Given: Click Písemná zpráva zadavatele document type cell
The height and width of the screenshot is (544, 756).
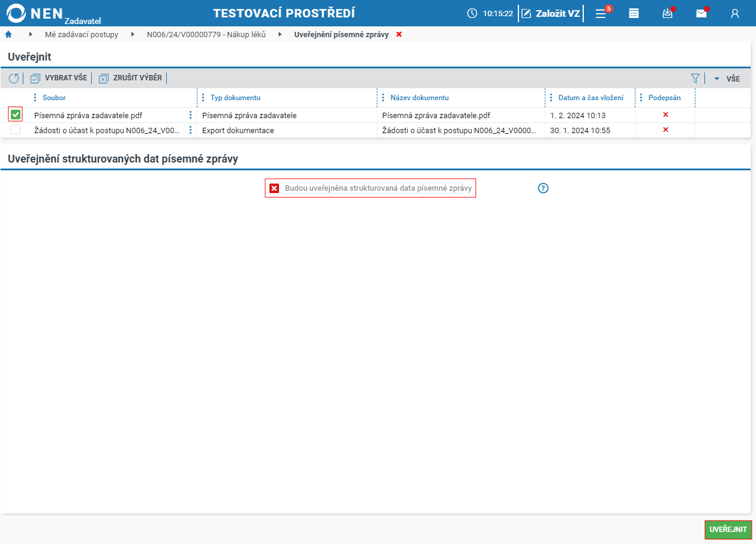Looking at the screenshot, I should pyautogui.click(x=250, y=115).
